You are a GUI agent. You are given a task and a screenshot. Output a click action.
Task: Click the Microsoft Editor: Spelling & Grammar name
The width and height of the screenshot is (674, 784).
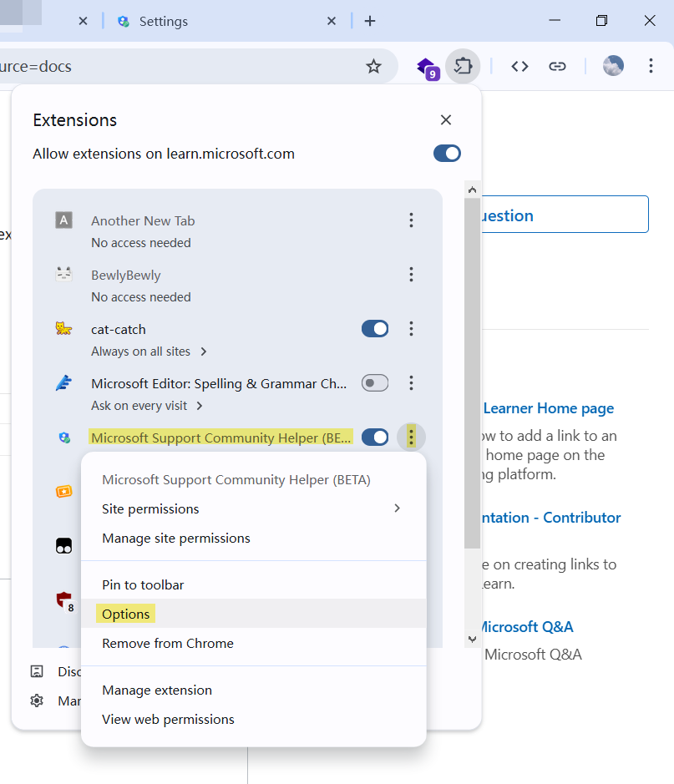tap(219, 383)
